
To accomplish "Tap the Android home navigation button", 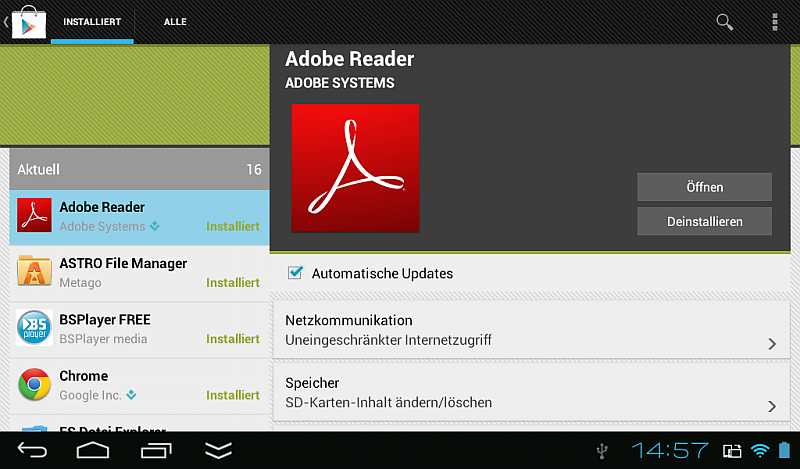I will tap(93, 451).
